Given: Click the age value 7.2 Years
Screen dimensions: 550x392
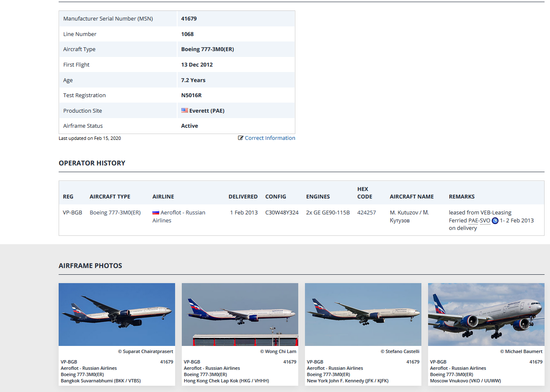Looking at the screenshot, I should pyautogui.click(x=193, y=80).
